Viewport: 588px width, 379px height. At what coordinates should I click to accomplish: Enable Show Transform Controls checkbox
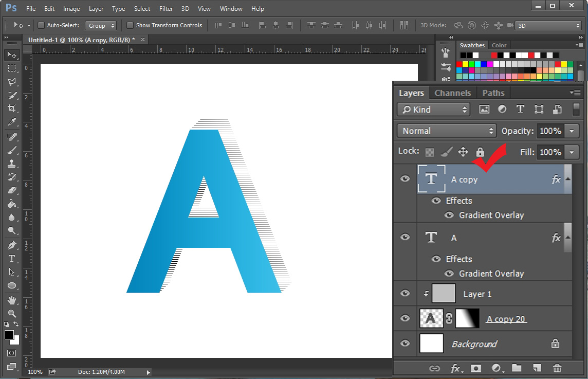coord(130,25)
